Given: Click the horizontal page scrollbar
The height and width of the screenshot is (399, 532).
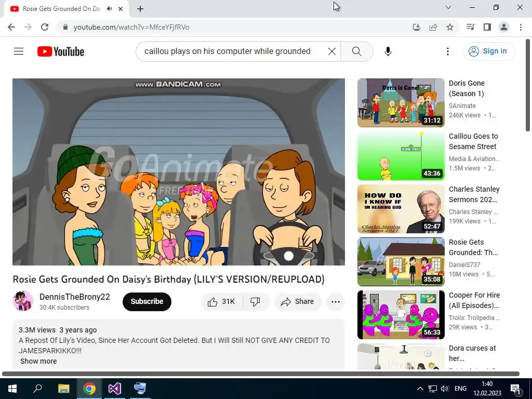Looking at the screenshot, I should [261, 374].
